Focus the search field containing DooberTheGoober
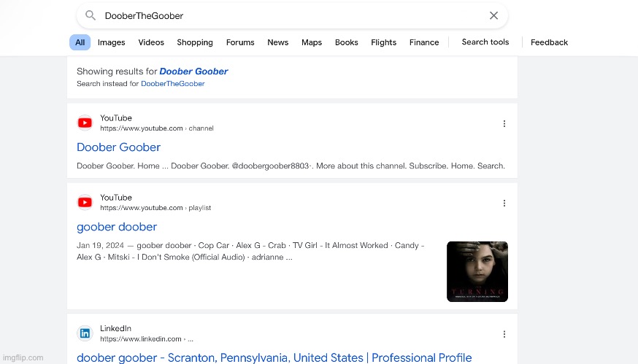The width and height of the screenshot is (638, 364). 292,15
